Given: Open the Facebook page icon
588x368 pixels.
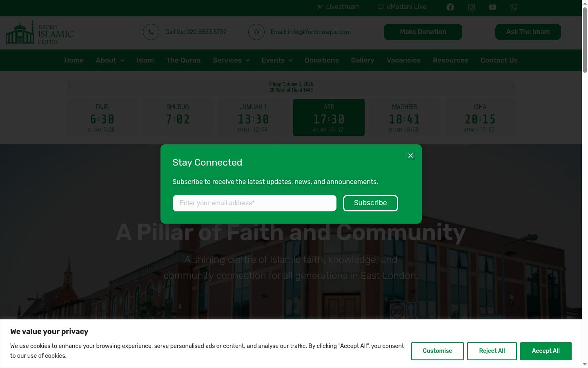Looking at the screenshot, I should point(450,7).
